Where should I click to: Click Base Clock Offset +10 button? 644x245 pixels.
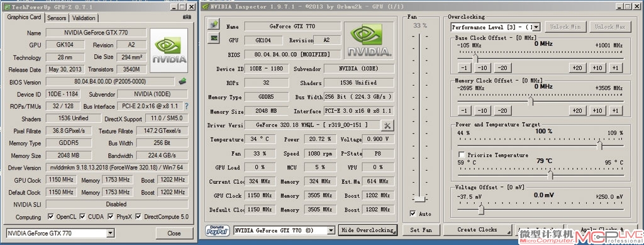(x=597, y=68)
